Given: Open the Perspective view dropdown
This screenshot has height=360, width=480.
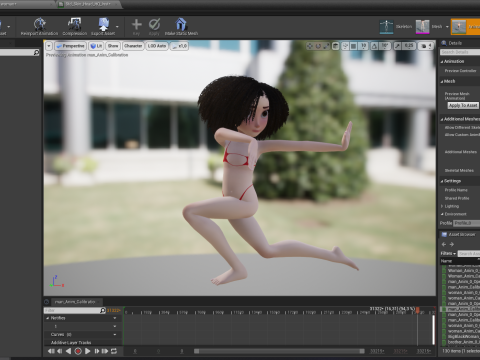Looking at the screenshot, I should click(70, 46).
